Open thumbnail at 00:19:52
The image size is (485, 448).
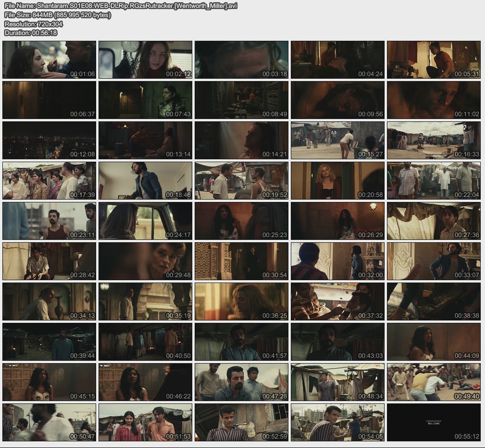[x=242, y=181]
